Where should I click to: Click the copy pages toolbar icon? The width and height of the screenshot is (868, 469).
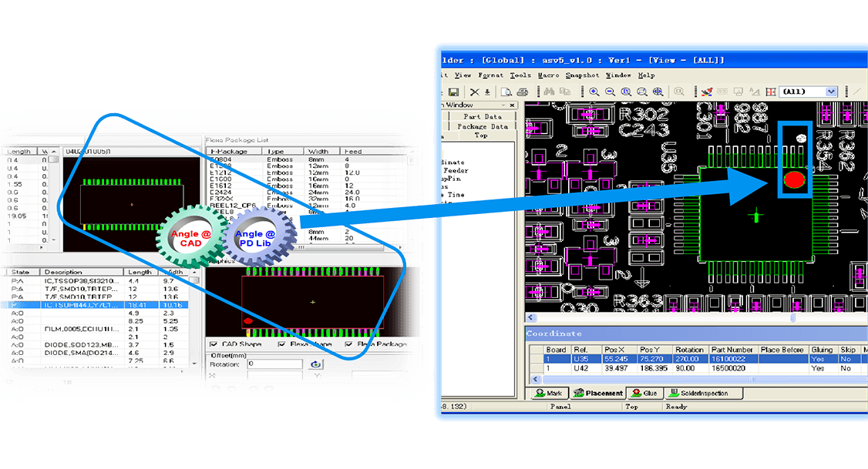point(565,92)
